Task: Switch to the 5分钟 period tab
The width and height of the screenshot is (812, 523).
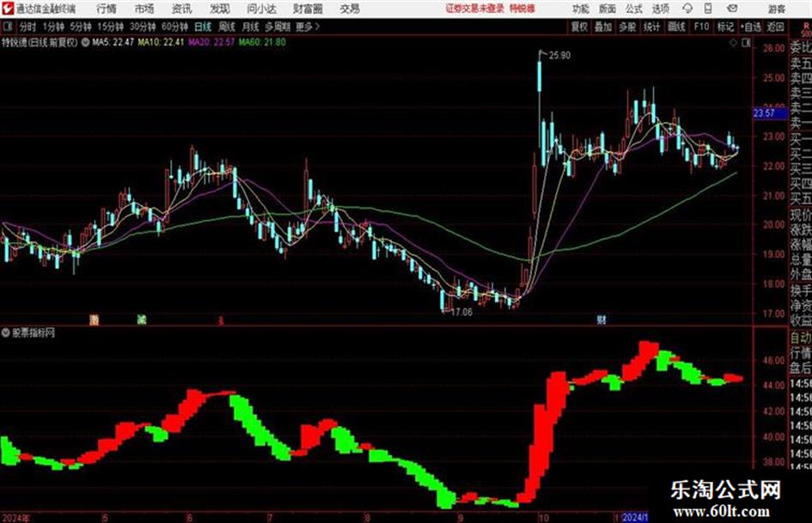Action: click(80, 27)
